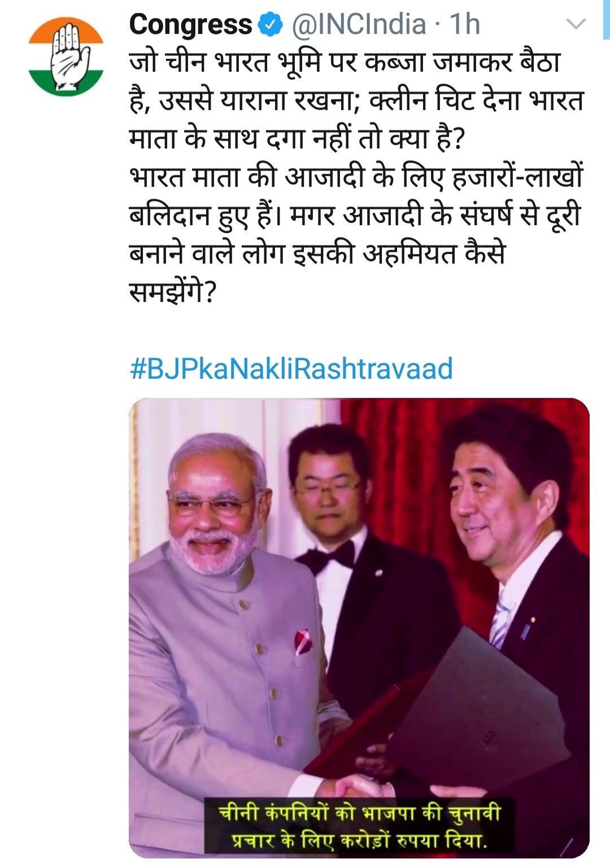Tap the tweet line starting माता के साथ
This screenshot has height=868, width=610.
click(296, 138)
